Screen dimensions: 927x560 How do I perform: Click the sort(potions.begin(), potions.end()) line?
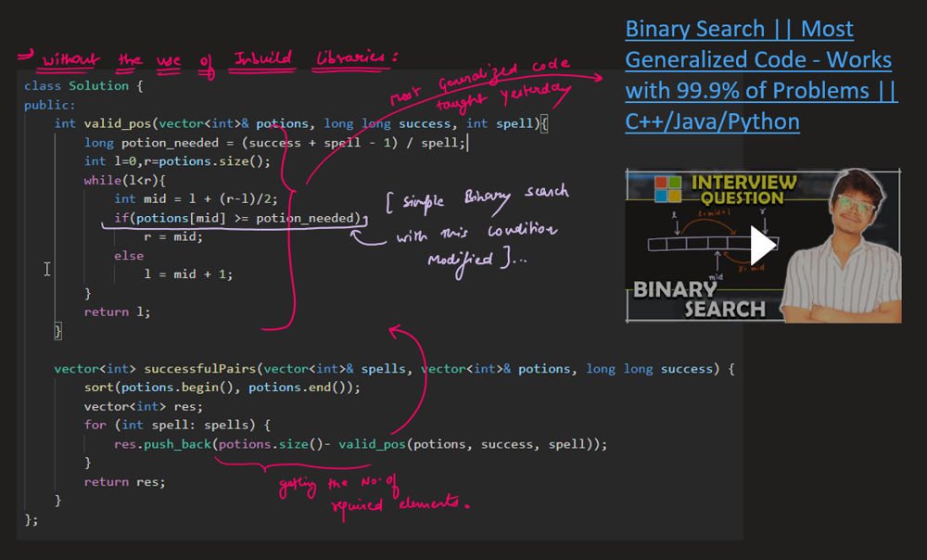click(222, 388)
